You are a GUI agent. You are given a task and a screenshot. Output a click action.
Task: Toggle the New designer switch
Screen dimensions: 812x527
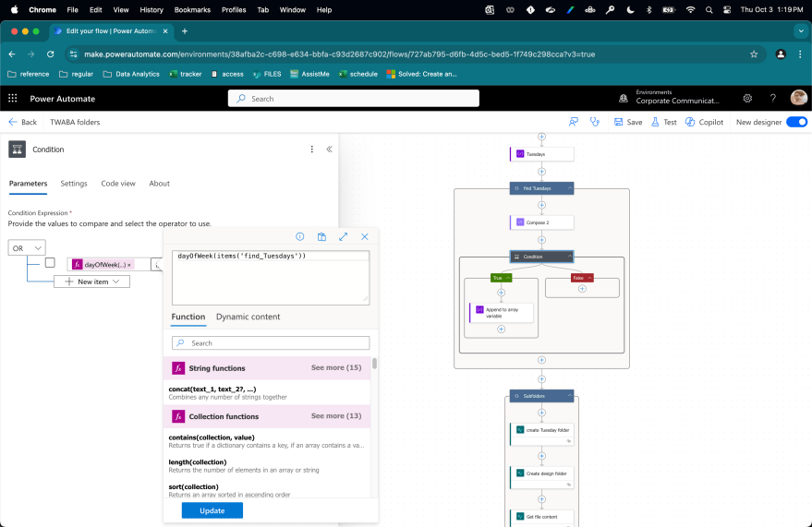click(x=796, y=122)
